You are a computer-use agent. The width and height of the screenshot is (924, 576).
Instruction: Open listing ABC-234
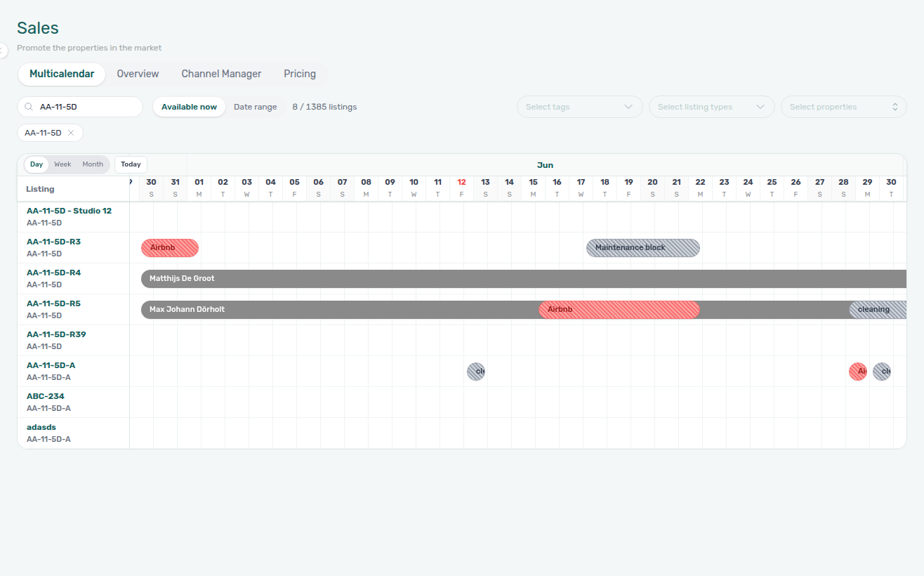tap(46, 396)
